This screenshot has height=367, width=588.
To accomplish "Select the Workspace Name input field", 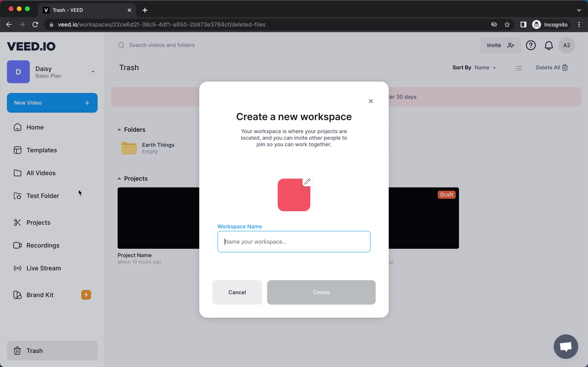I will coord(294,241).
